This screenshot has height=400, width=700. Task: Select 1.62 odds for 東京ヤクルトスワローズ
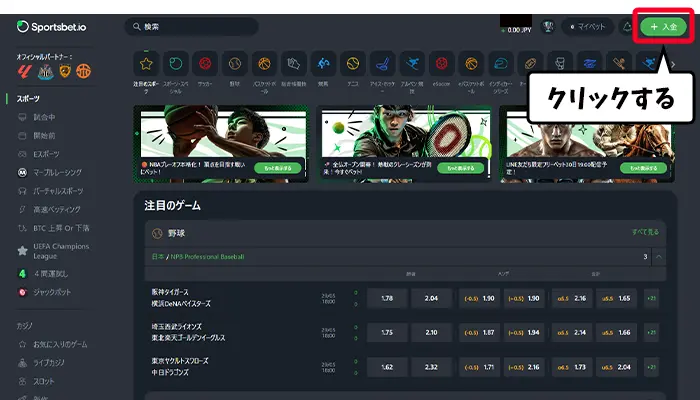pos(387,367)
